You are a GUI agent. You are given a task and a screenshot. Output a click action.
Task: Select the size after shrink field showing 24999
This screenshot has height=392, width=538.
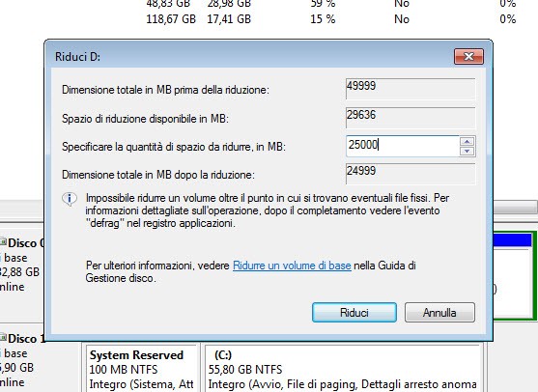(411, 174)
